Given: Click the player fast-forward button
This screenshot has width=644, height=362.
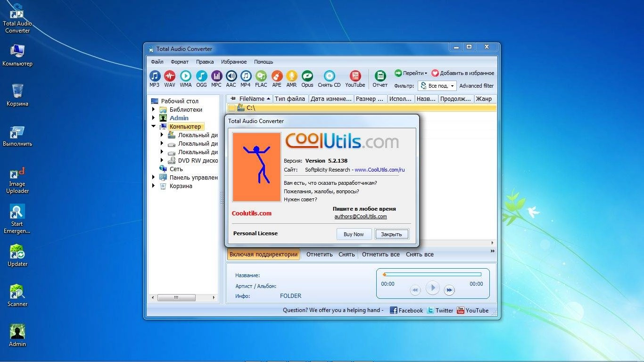Looking at the screenshot, I should point(449,290).
